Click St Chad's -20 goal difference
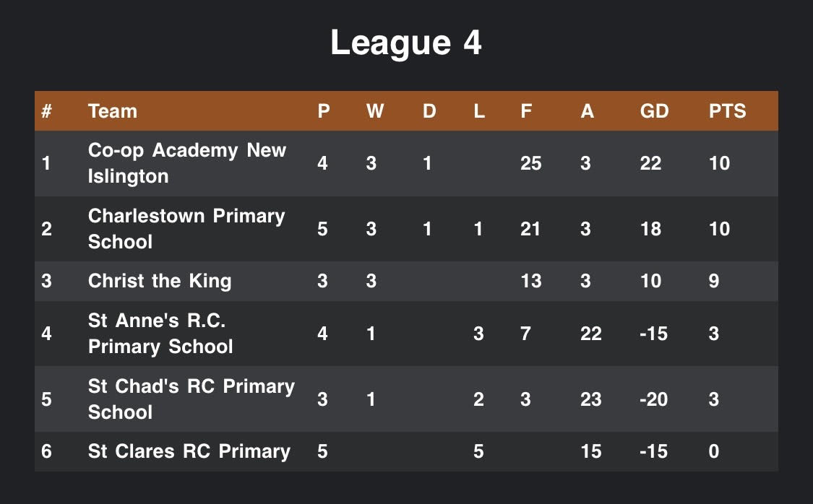 (x=653, y=399)
